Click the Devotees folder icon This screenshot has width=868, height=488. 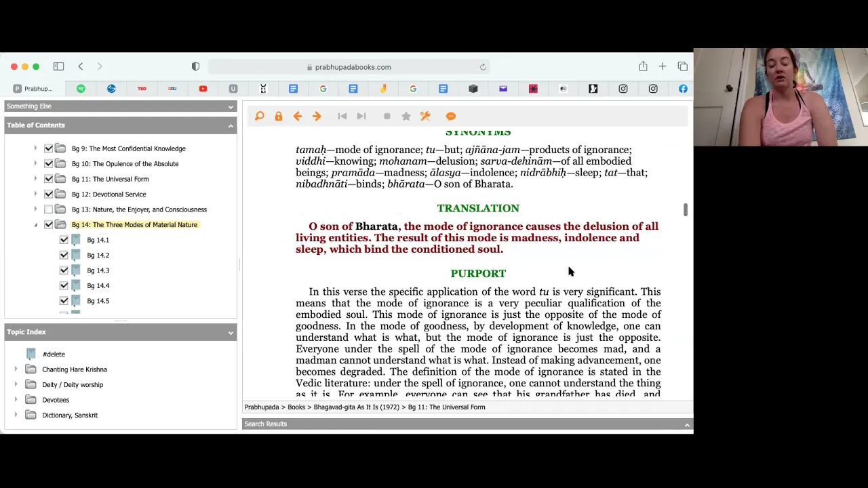[x=31, y=400]
